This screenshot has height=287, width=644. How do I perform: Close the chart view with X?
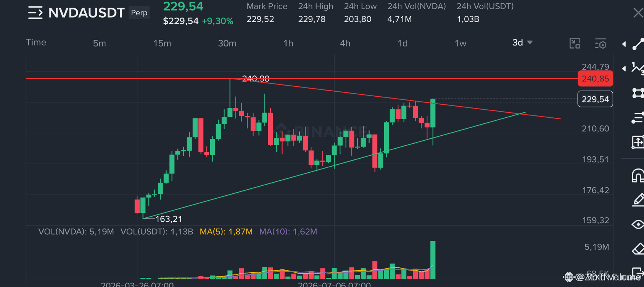[638, 13]
